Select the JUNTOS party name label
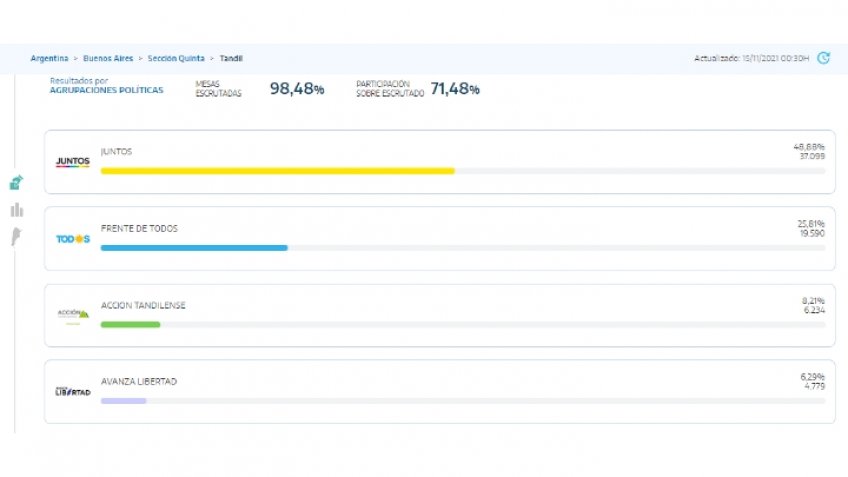 pos(116,151)
